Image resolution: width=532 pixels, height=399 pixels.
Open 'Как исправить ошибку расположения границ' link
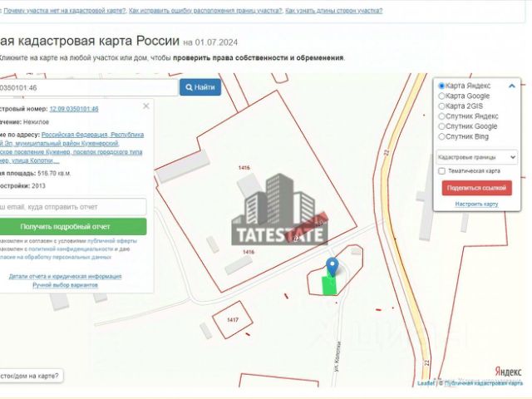pos(205,11)
